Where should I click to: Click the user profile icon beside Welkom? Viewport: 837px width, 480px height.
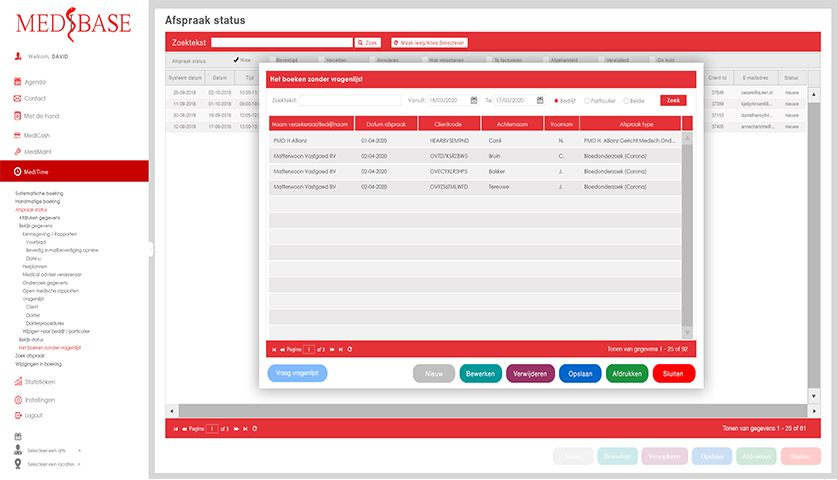click(x=18, y=56)
